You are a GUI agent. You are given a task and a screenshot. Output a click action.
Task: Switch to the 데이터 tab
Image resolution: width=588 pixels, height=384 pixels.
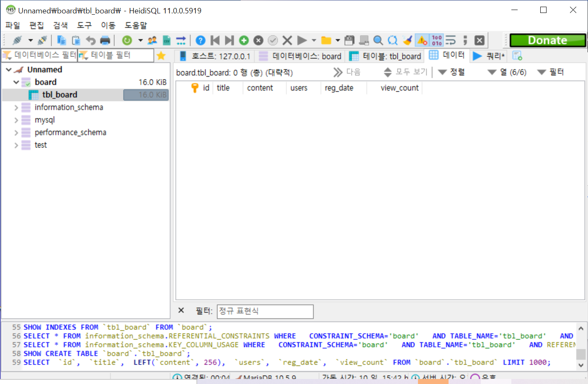447,55
